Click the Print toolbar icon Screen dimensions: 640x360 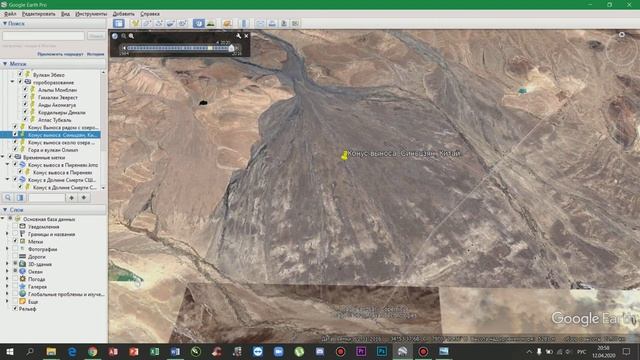272,24
